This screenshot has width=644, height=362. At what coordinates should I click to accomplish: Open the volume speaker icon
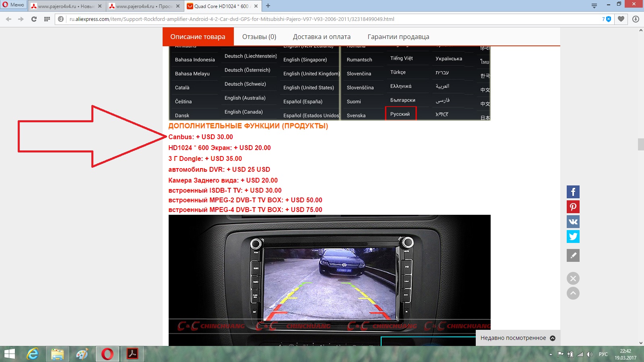pos(590,354)
